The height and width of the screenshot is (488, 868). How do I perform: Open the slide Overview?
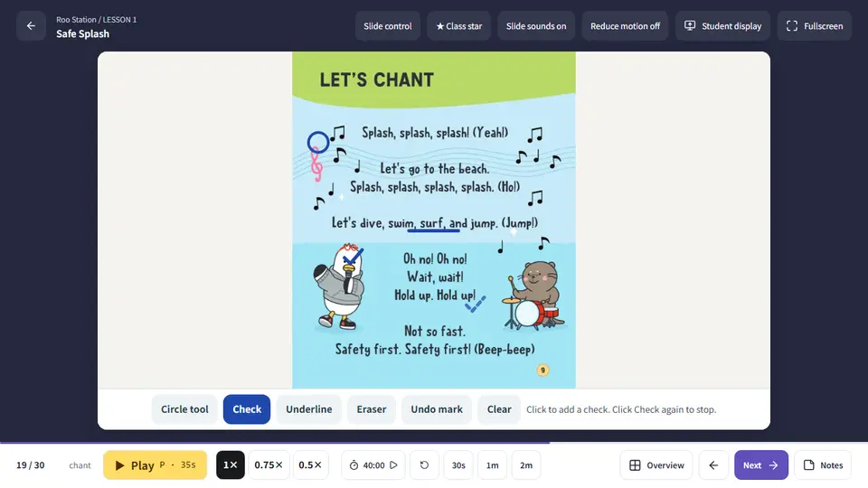(x=656, y=465)
